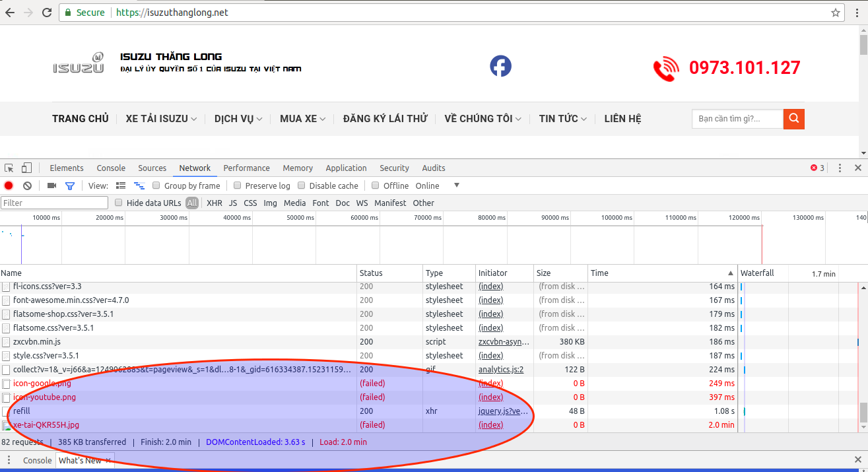
Task: Toggle Hide data URLs checkbox
Action: (x=119, y=203)
